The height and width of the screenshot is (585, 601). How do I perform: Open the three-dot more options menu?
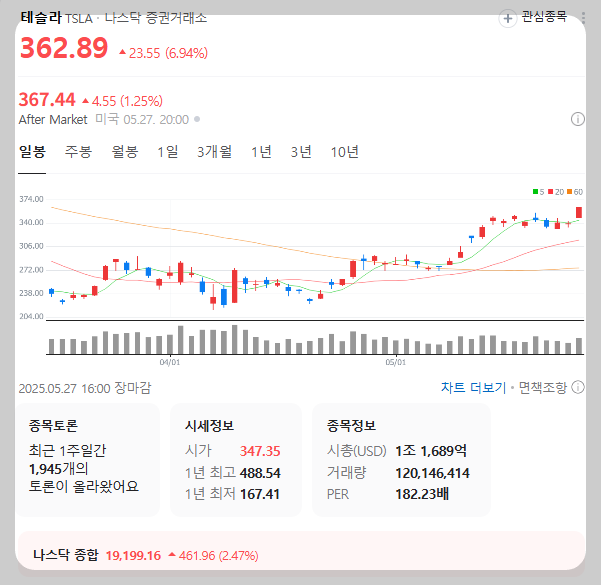(x=583, y=18)
